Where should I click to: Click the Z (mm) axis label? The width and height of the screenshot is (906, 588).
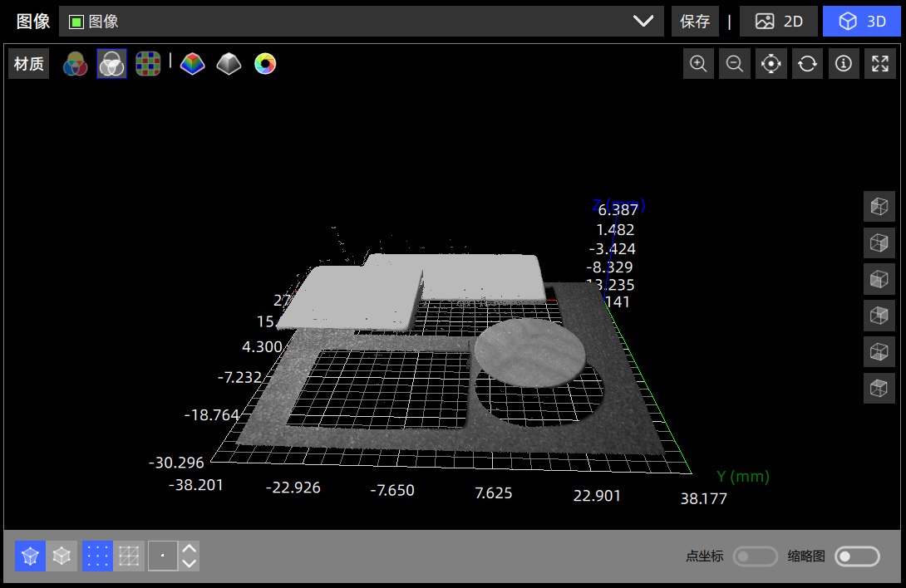coord(619,205)
